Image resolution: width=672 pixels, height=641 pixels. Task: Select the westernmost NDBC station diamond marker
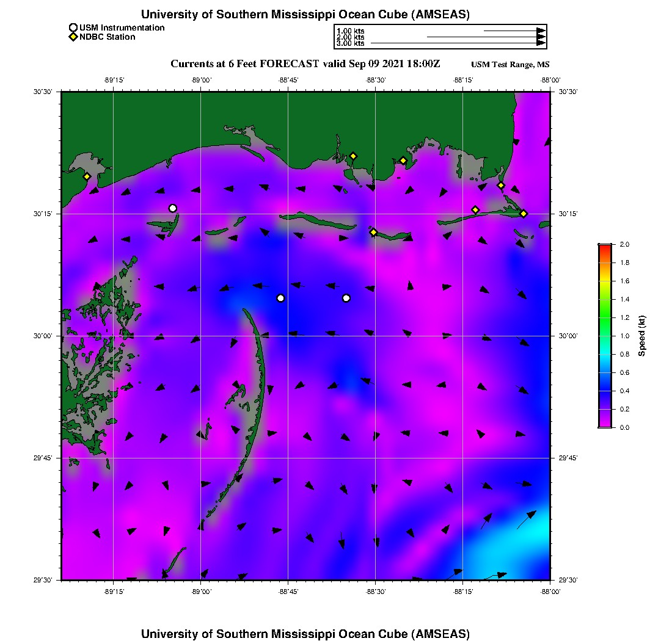point(87,176)
